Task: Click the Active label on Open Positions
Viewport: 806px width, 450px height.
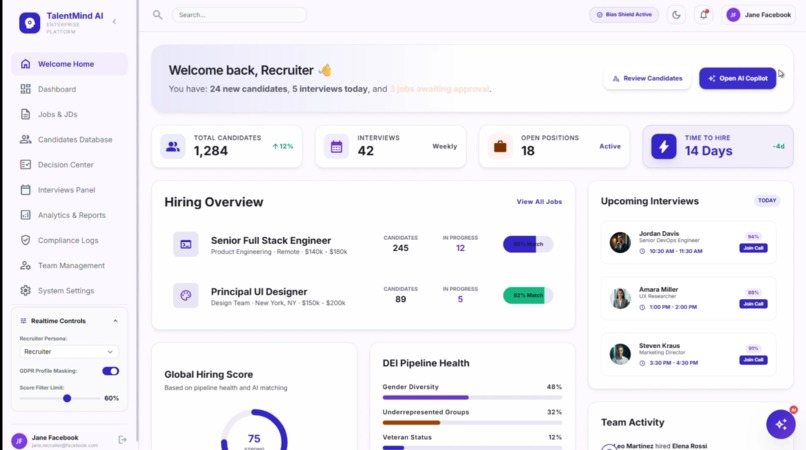Action: pos(610,147)
